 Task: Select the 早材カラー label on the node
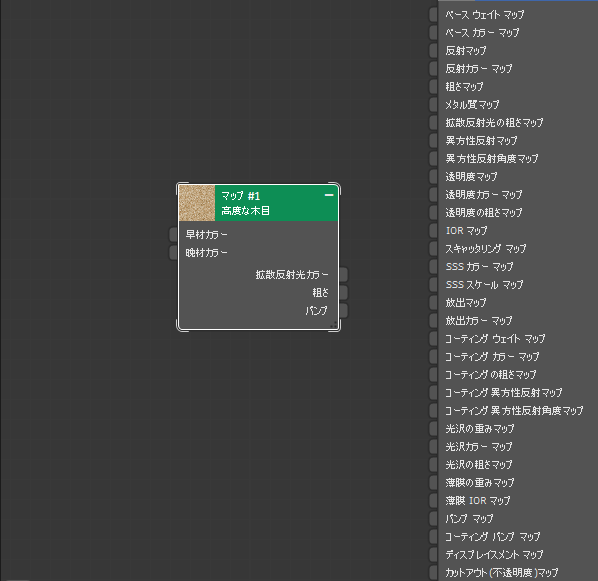[206, 234]
